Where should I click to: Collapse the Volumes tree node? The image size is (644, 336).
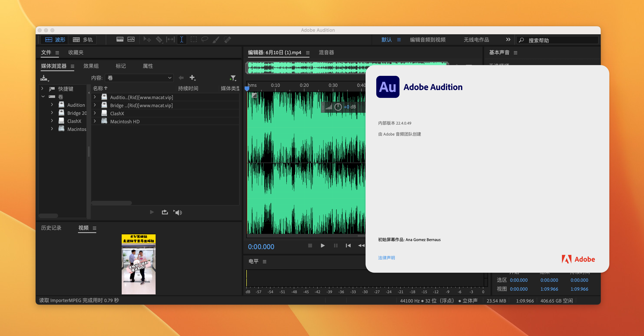point(43,96)
